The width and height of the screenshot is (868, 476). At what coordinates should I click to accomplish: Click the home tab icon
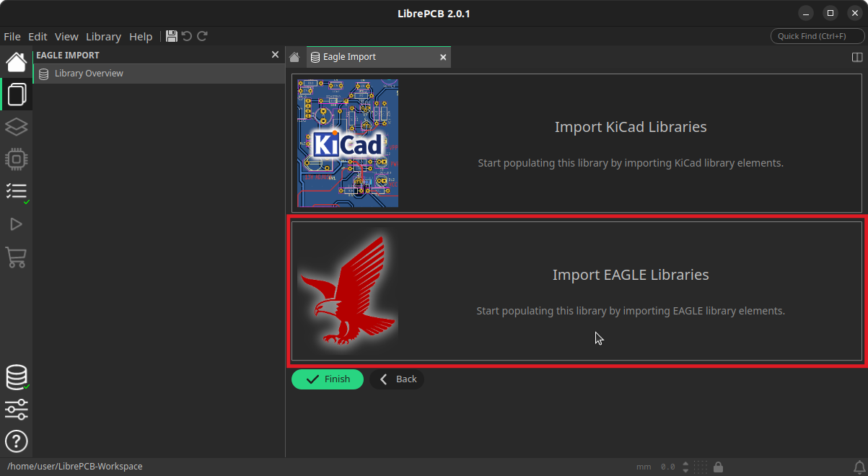pos(294,57)
